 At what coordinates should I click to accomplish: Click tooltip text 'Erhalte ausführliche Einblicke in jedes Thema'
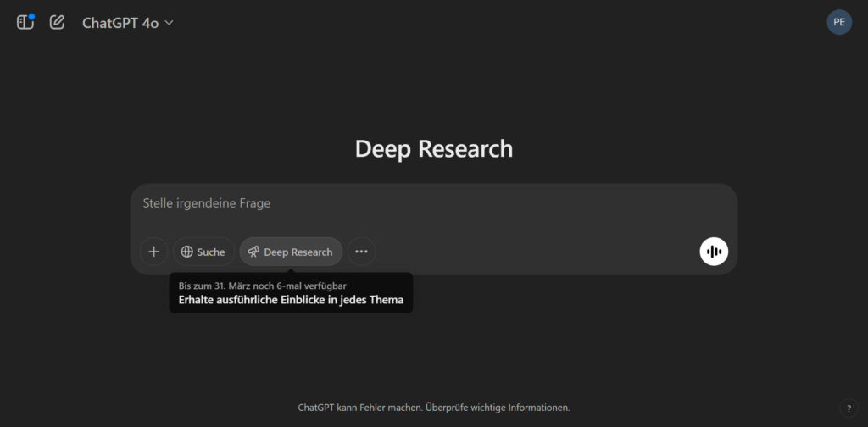291,300
